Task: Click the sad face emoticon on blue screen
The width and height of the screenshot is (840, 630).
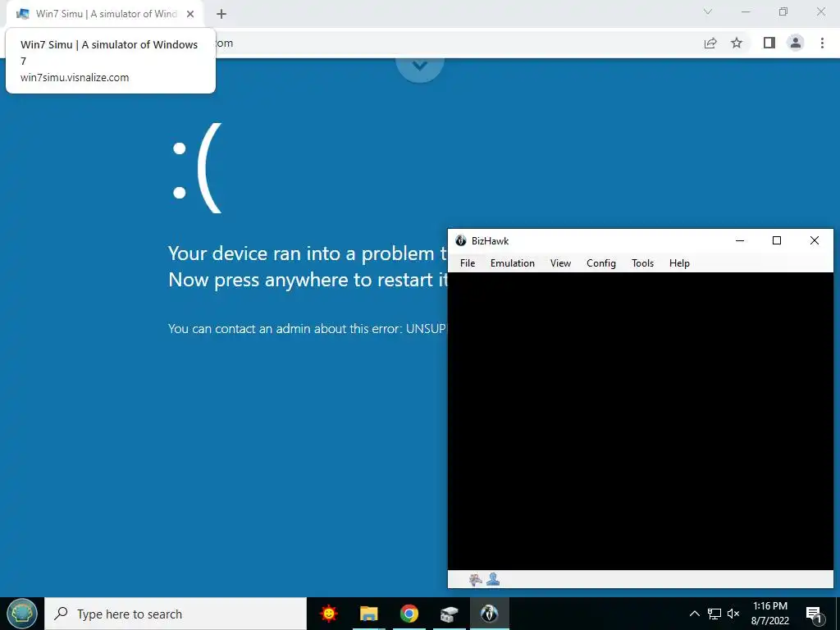Action: point(197,168)
